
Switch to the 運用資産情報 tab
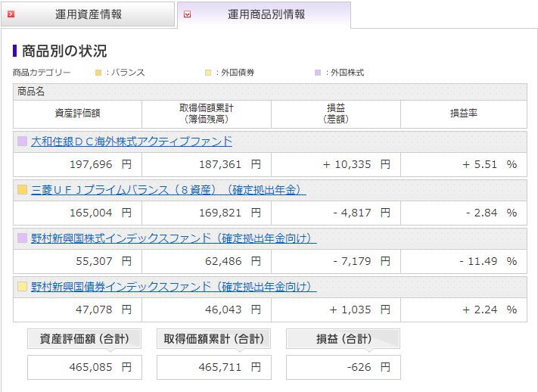[x=88, y=14]
